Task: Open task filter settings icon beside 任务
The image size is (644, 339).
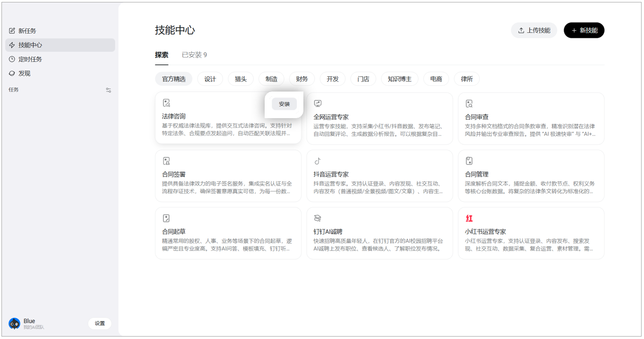Action: coord(108,90)
